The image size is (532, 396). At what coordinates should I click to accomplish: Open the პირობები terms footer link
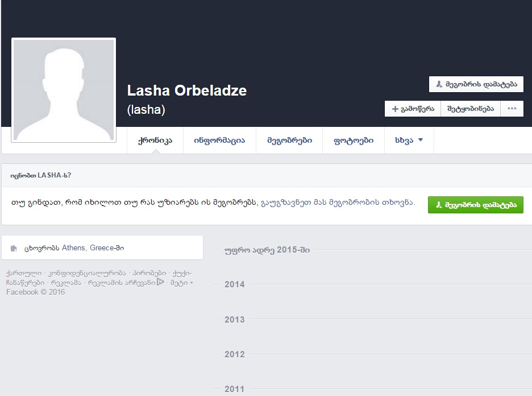(x=149, y=274)
